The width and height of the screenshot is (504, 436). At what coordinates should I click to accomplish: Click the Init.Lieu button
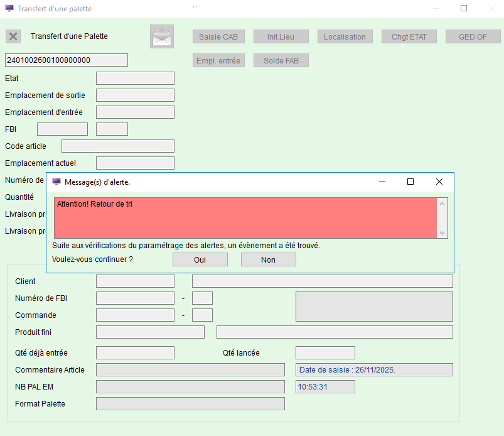point(281,36)
